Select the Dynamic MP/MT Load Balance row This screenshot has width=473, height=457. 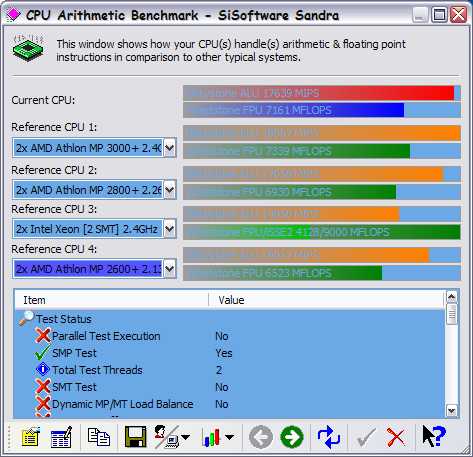[230, 404]
